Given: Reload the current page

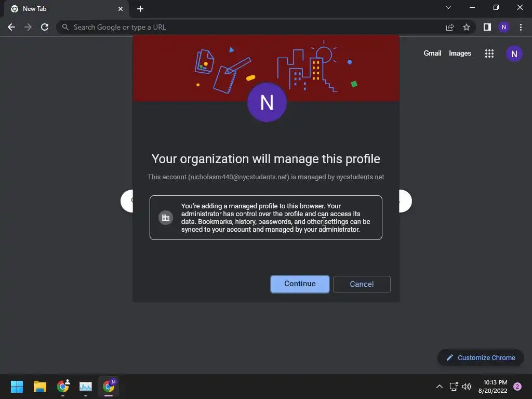Looking at the screenshot, I should [x=45, y=27].
